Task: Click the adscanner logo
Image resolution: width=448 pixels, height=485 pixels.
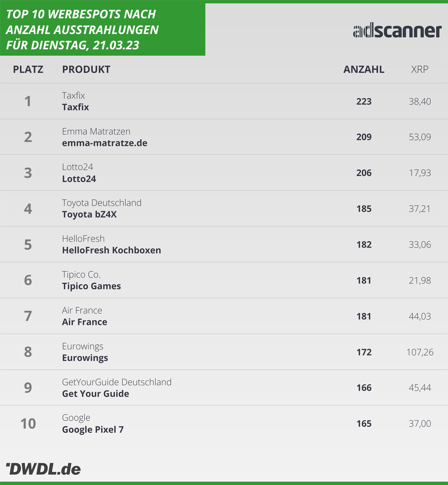Action: [x=397, y=31]
